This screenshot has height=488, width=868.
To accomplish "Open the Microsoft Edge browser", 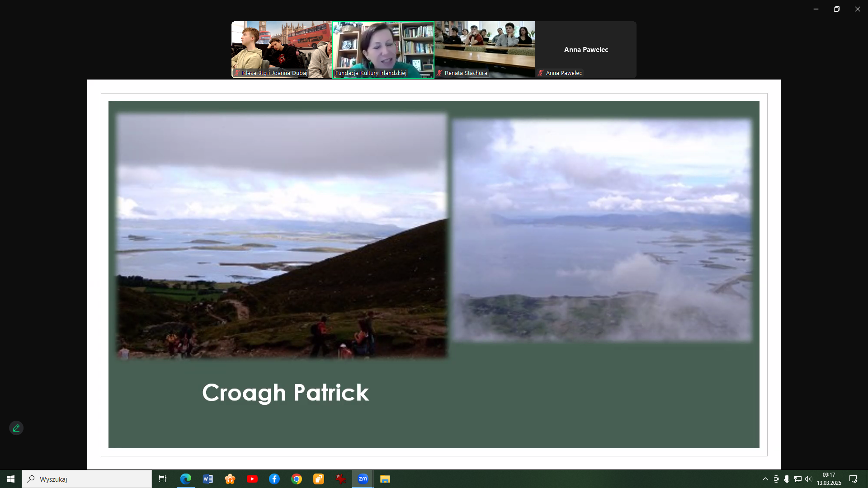I will coord(186,479).
